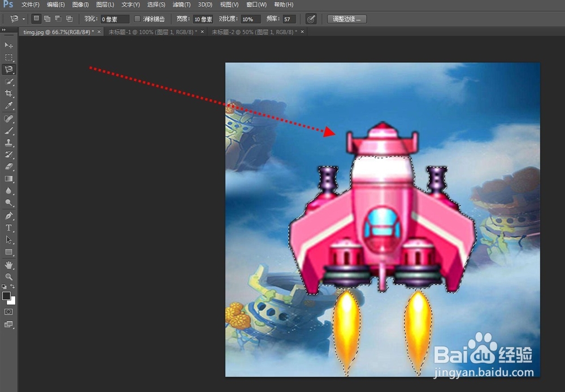Reset default foreground and background colors
This screenshot has height=392, width=565.
click(x=4, y=286)
